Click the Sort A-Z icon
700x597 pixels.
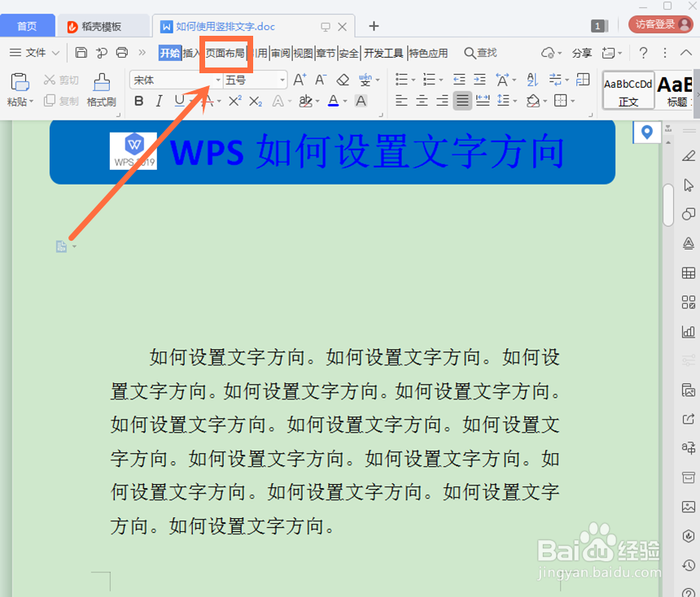click(x=532, y=80)
